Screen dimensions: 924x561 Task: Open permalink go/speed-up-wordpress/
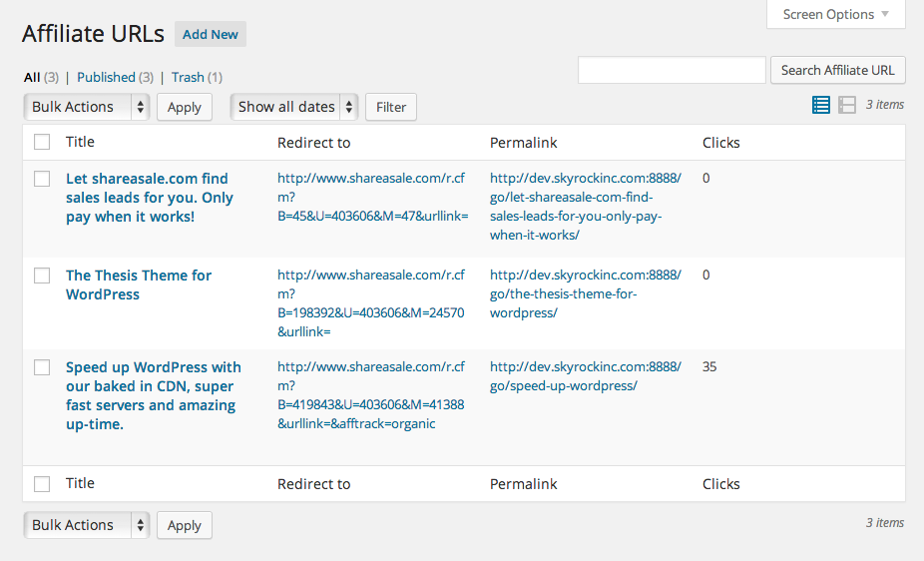[x=585, y=376]
